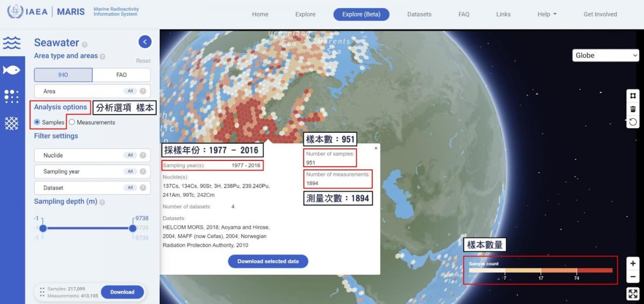This screenshot has height=304, width=644.
Task: Expand the Sampling year filter
Action: 92,172
